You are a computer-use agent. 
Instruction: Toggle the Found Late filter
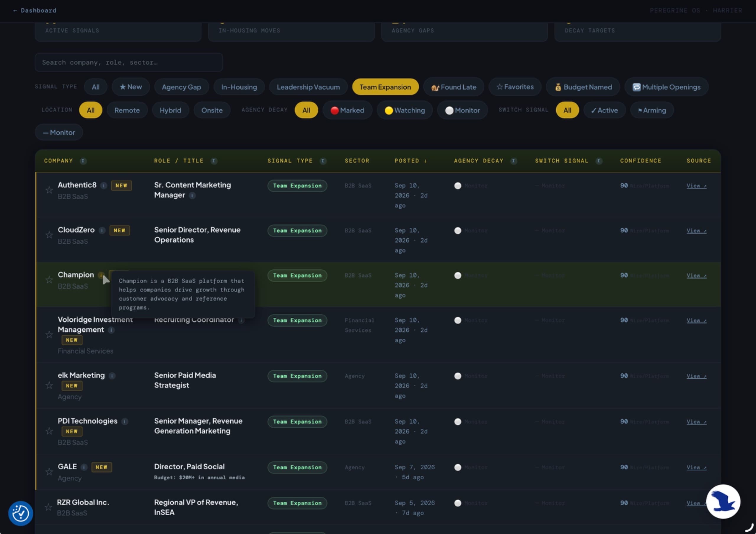coord(454,87)
